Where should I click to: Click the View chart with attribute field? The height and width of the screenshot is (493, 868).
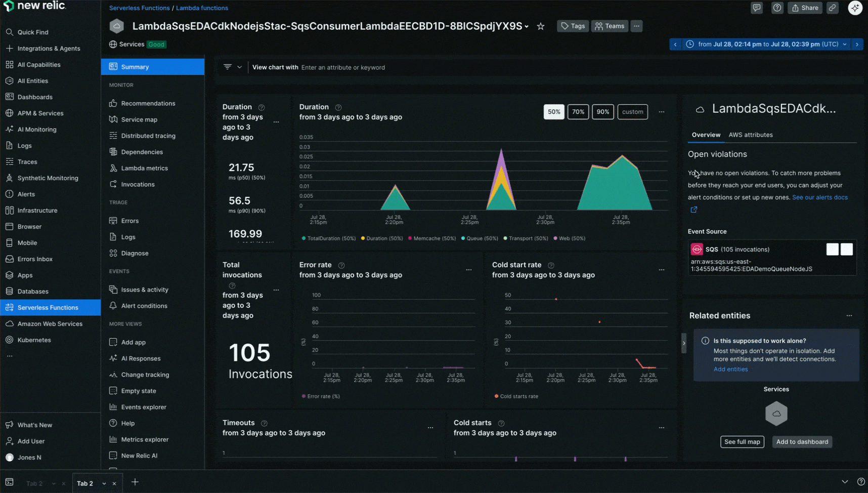(354, 67)
